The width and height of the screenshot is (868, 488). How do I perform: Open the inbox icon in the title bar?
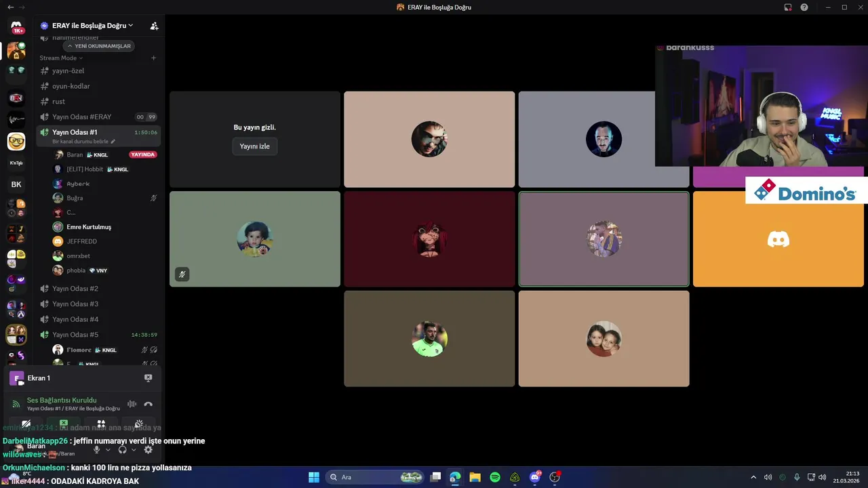tap(788, 7)
